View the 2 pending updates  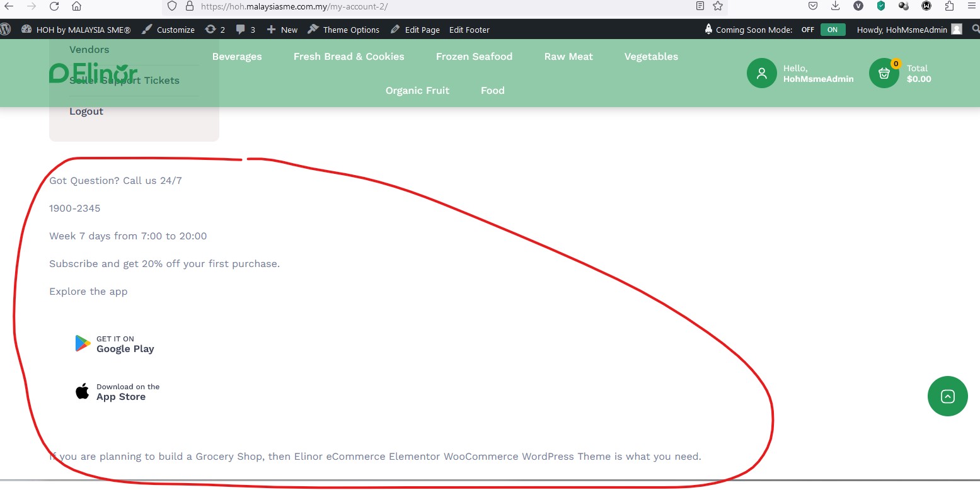[x=215, y=30]
